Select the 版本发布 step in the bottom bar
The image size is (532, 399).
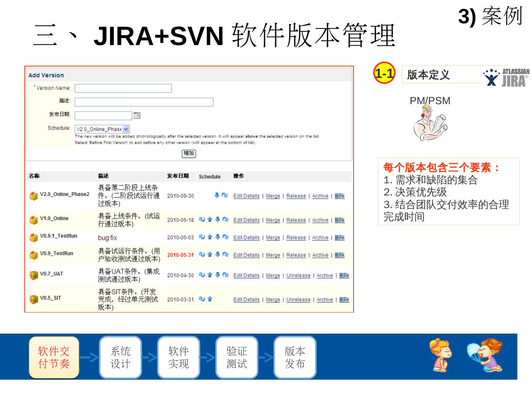(295, 357)
